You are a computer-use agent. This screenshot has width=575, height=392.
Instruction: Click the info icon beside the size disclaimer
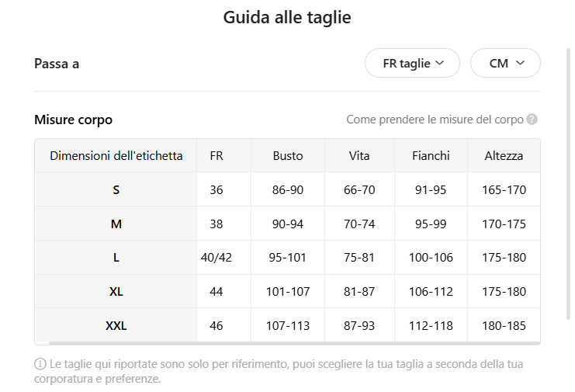[x=40, y=363]
